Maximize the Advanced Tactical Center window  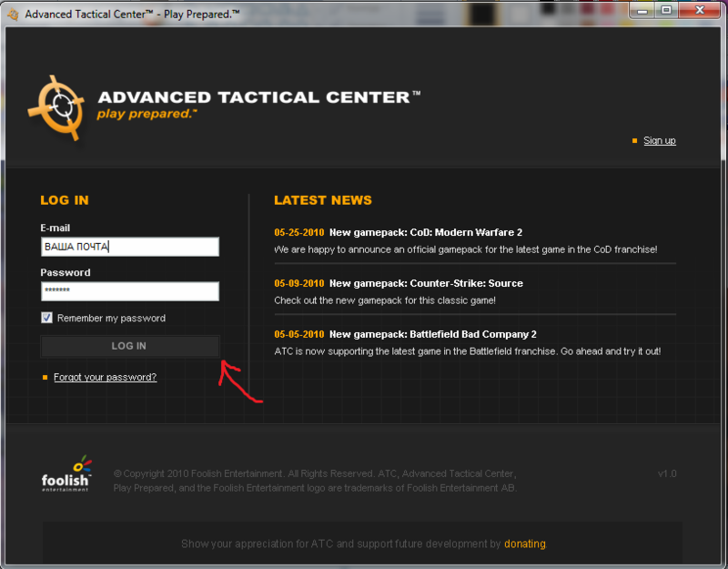tap(665, 11)
